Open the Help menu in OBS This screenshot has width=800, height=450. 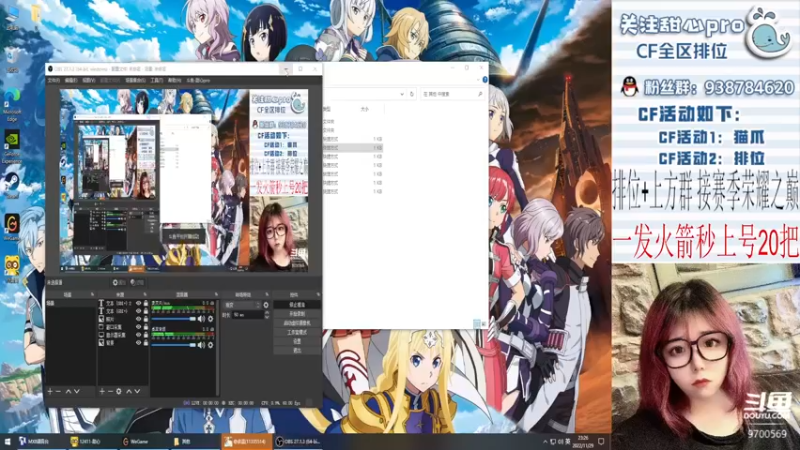point(174,80)
